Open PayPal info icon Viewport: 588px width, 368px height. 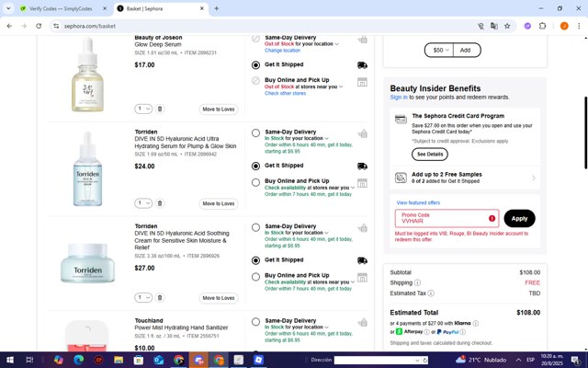[463, 332]
